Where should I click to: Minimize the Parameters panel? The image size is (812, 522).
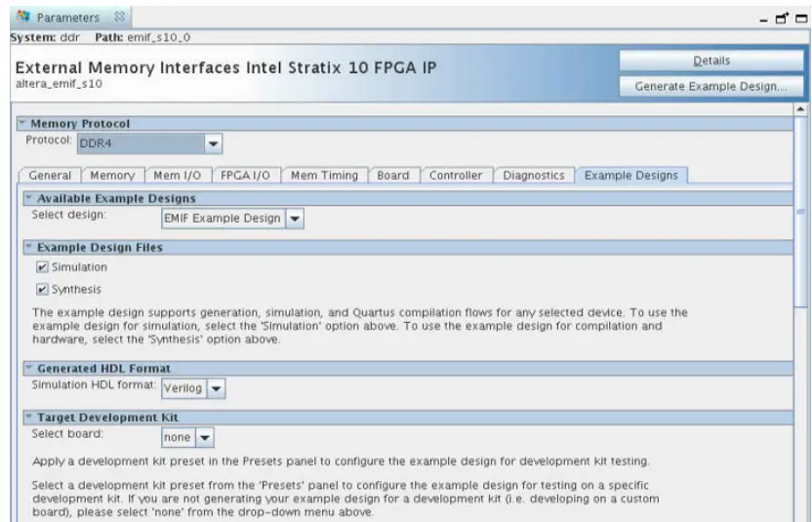[763, 20]
